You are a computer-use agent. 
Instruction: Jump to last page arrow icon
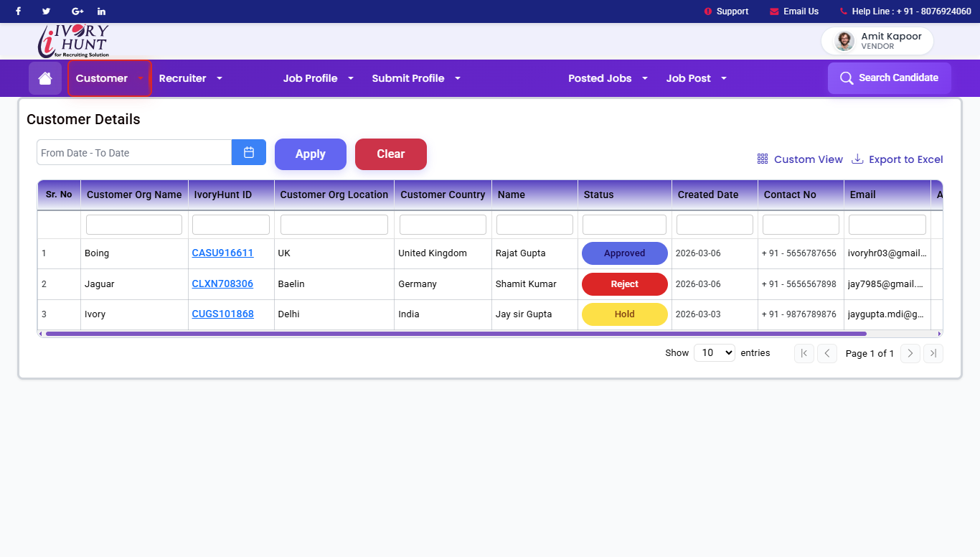coord(933,353)
